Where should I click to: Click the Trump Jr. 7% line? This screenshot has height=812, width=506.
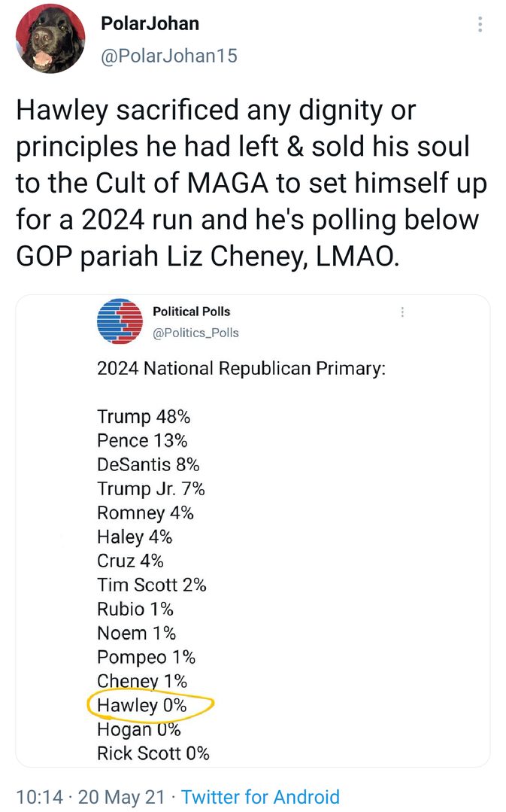tap(150, 488)
